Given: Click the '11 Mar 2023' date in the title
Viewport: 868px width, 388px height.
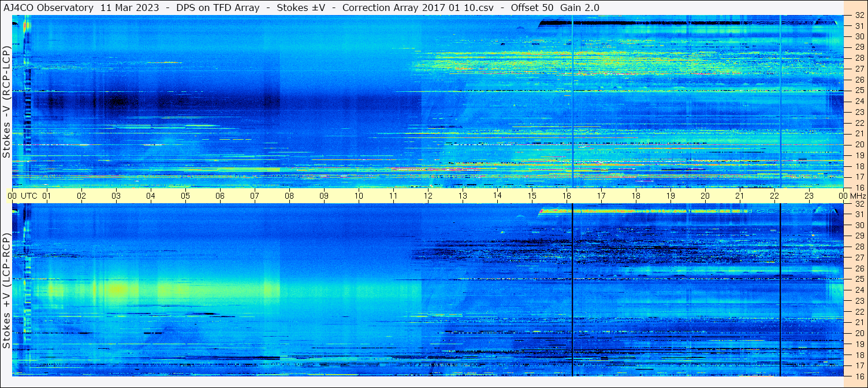Looking at the screenshot, I should tap(129, 8).
